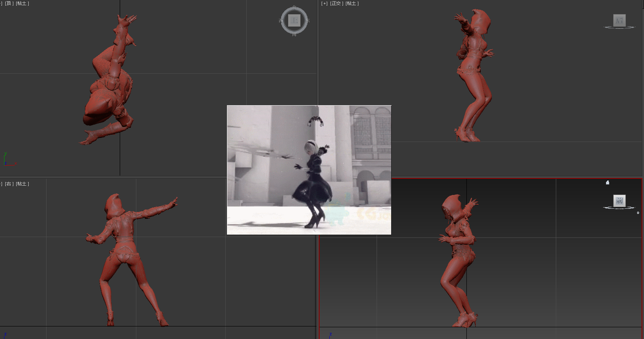Click the 后 (back) ViewCube face in orthographic viewport
Screen dimensions: 644x339
click(x=619, y=20)
